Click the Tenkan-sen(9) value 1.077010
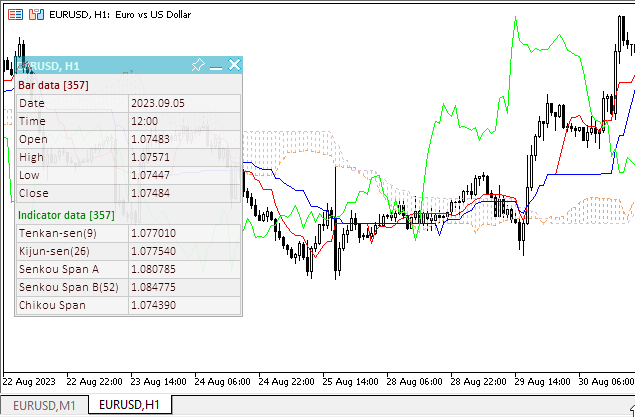 tap(153, 233)
